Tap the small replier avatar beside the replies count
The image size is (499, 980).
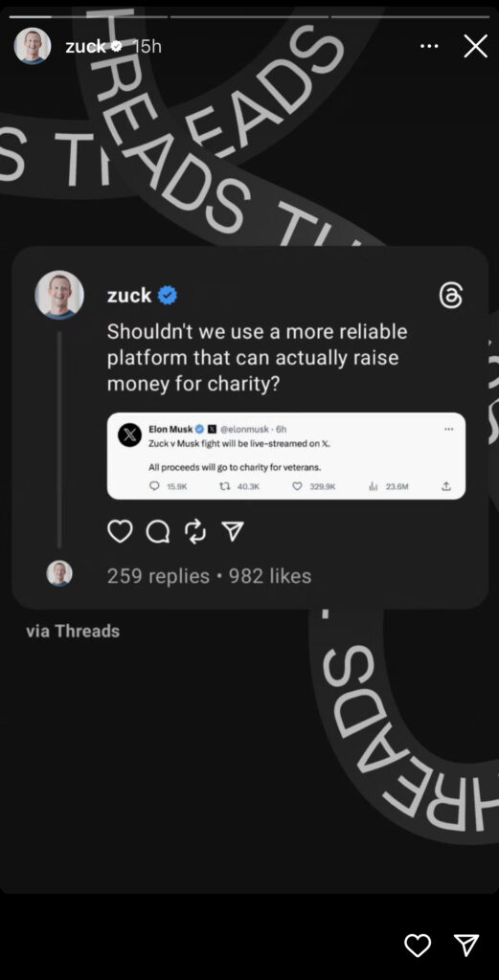coord(59,573)
